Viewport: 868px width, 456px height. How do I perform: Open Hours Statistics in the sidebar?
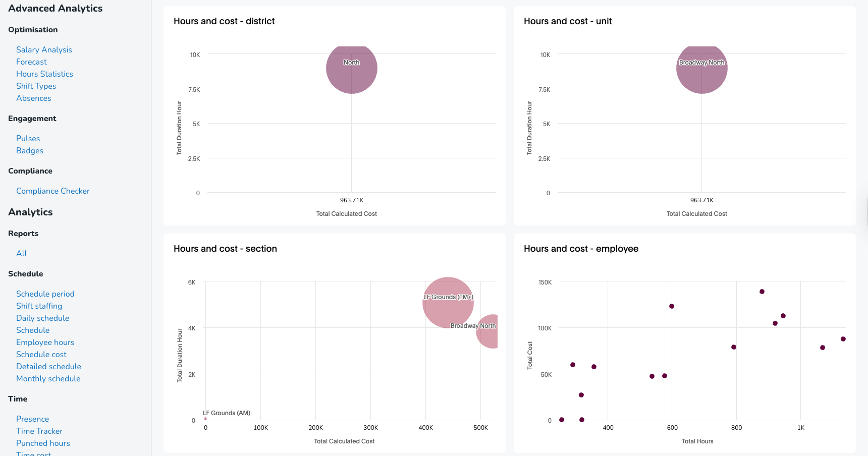pos(44,74)
